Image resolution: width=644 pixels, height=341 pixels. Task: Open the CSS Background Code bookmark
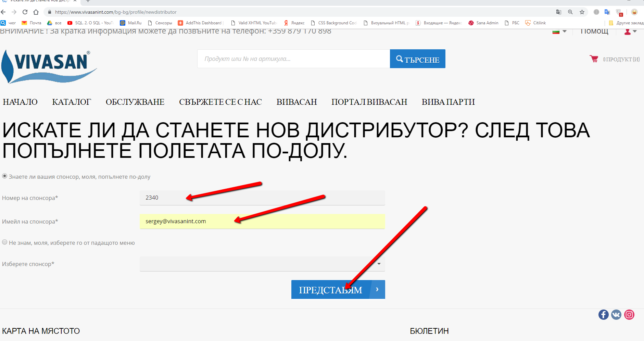point(333,23)
